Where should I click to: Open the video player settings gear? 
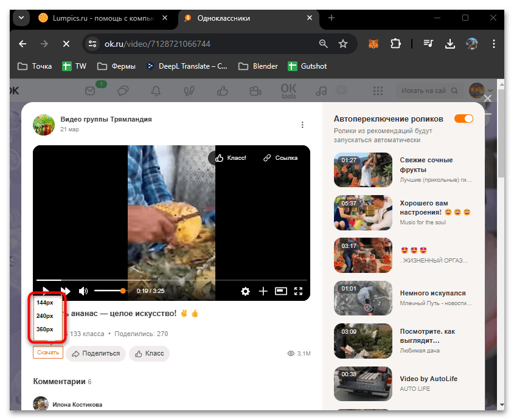245,291
